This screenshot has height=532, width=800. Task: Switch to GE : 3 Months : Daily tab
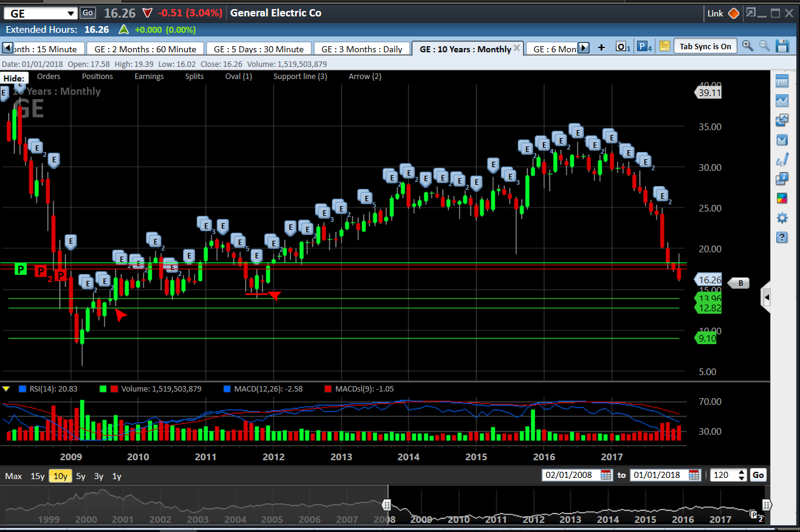pos(362,49)
